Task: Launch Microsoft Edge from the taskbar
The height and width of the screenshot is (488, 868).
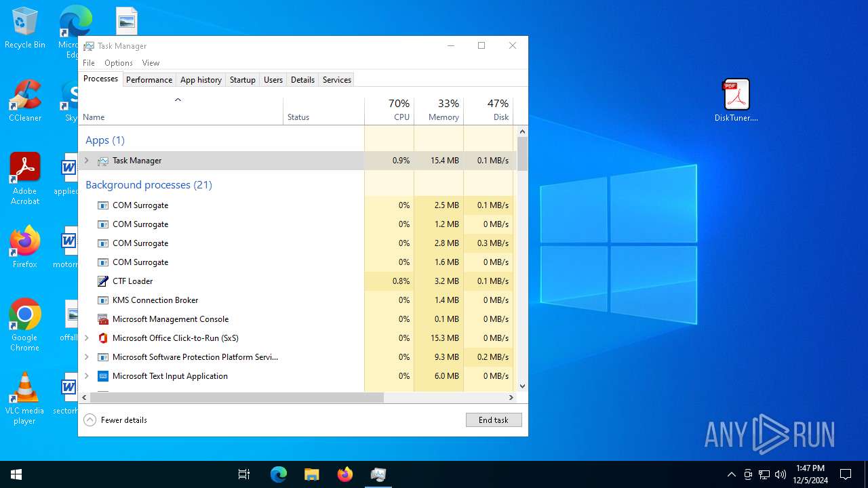Action: [279, 474]
